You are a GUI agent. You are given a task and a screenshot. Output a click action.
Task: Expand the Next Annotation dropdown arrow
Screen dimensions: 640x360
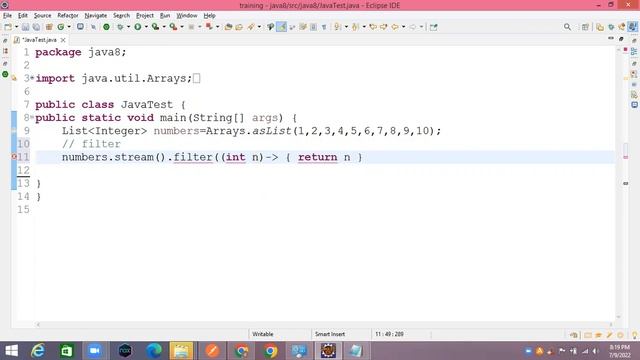pos(346,27)
